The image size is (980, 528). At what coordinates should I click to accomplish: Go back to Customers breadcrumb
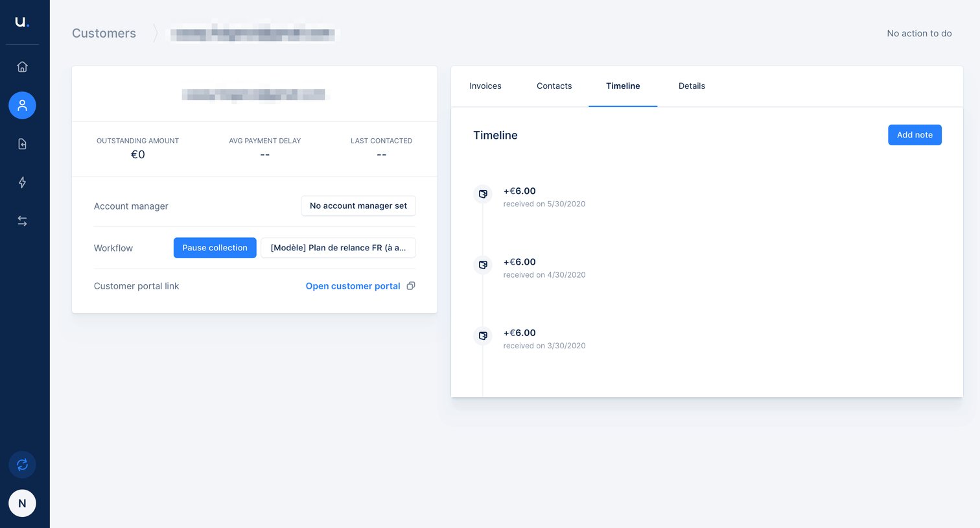click(104, 33)
